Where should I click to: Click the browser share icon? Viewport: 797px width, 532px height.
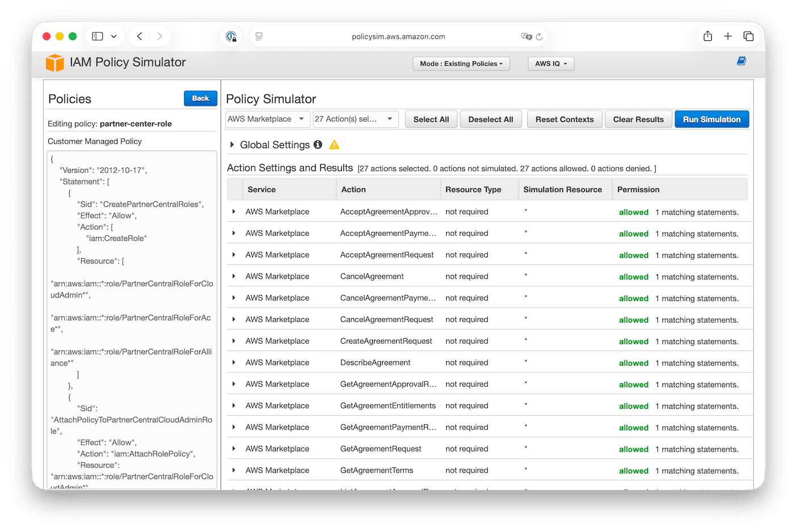tap(707, 36)
